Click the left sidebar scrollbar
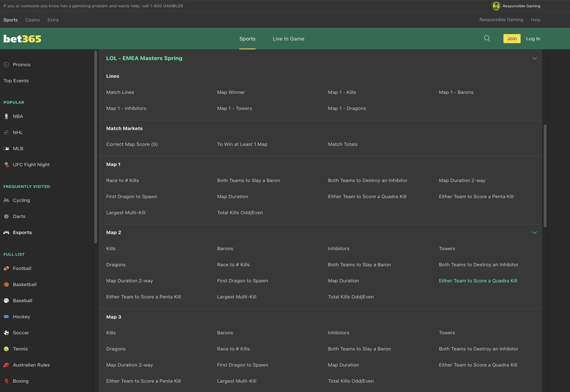Viewport: 570px width, 392px height. pos(96,147)
